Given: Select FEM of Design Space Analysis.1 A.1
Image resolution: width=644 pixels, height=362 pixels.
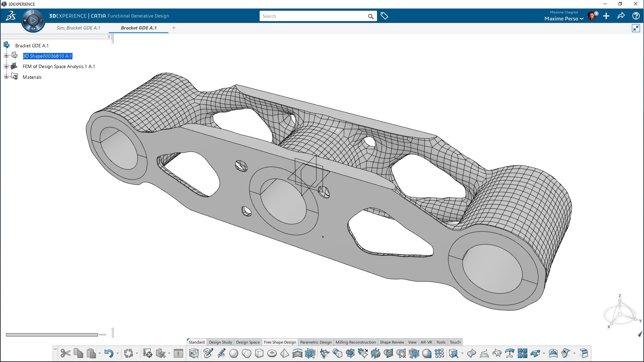Looking at the screenshot, I should coord(59,66).
